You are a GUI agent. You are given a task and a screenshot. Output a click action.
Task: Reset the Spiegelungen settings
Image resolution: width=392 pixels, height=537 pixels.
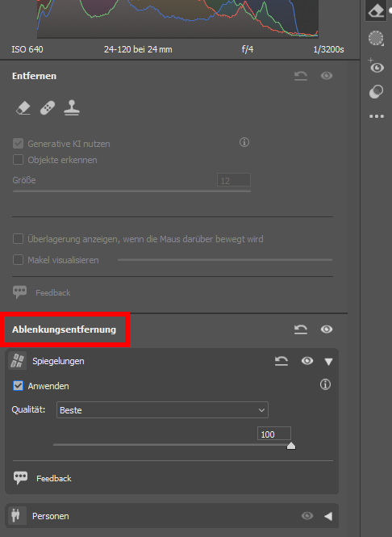tap(281, 361)
